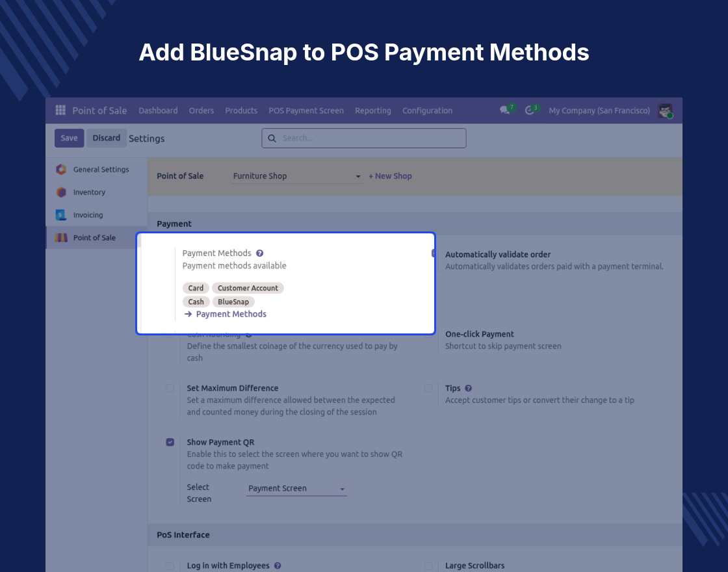Click the arrow icon before Payment Methods link
The width and height of the screenshot is (728, 572).
click(x=188, y=315)
